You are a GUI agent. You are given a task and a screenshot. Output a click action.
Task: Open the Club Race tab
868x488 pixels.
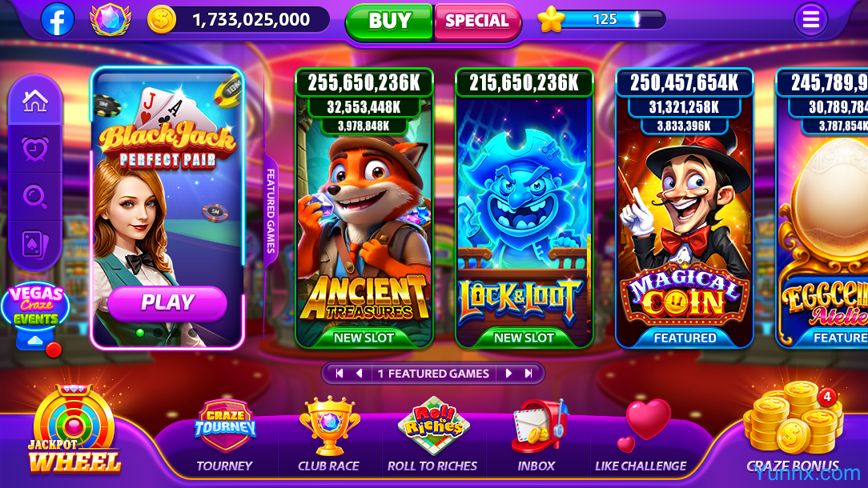(329, 435)
